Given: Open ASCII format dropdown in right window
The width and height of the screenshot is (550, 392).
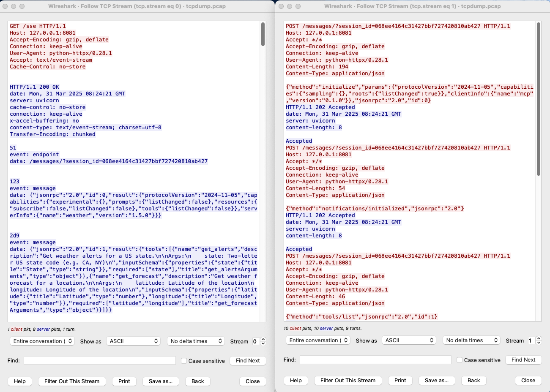Looking at the screenshot, I should pos(409,340).
